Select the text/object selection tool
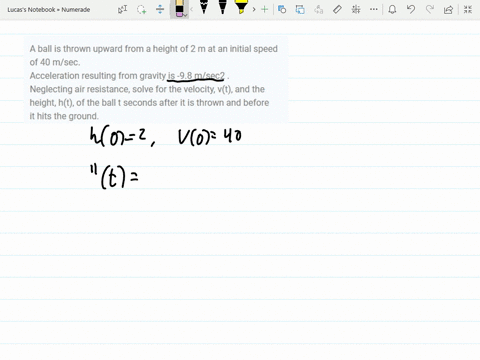Image resolution: width=480 pixels, height=360 pixels. click(x=122, y=9)
